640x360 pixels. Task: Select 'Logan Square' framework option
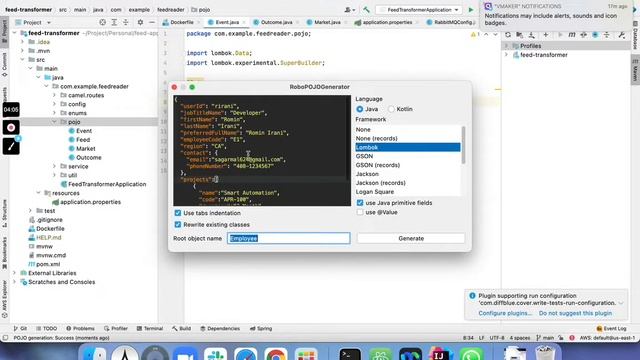coord(408,192)
